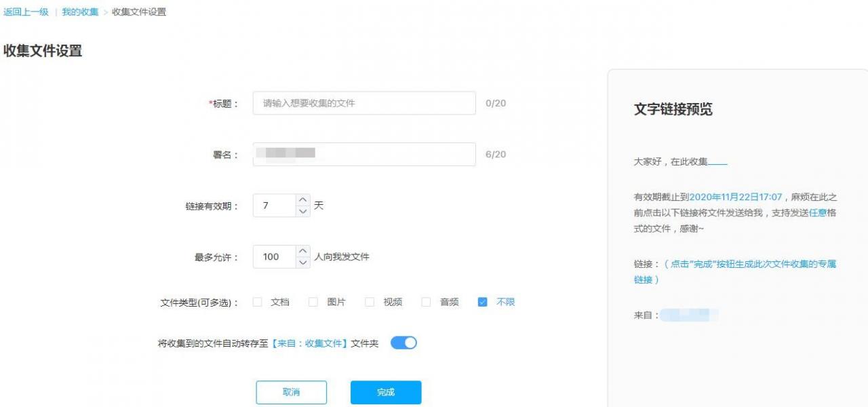Image resolution: width=868 pixels, height=407 pixels.
Task: Increase max allowed people with up arrow
Action: [302, 251]
